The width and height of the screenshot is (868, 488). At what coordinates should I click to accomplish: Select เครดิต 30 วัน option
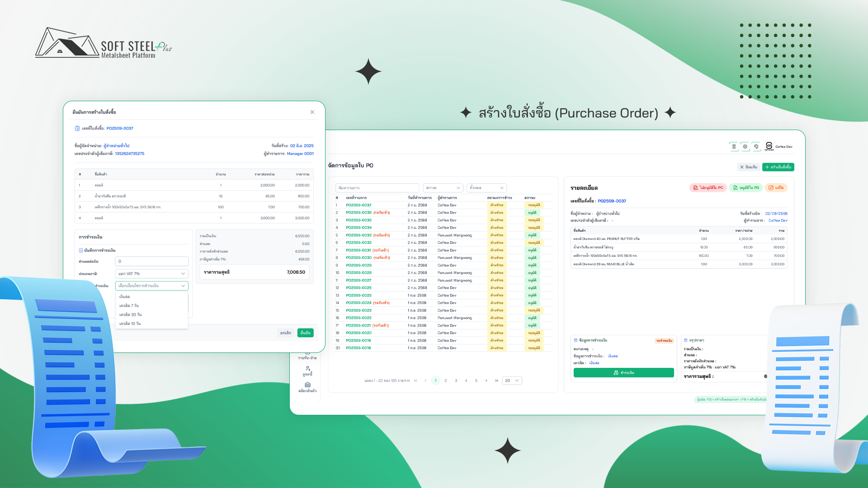click(x=131, y=315)
